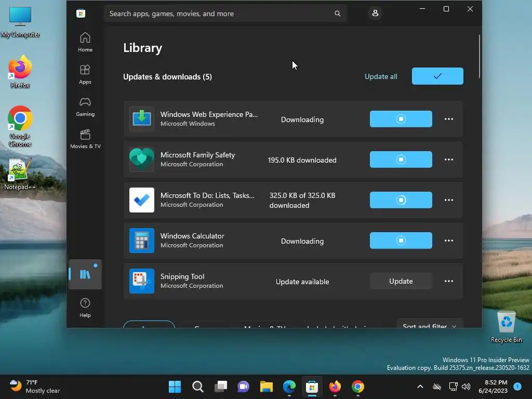Click the Update all link
This screenshot has width=532, height=399.
(381, 76)
